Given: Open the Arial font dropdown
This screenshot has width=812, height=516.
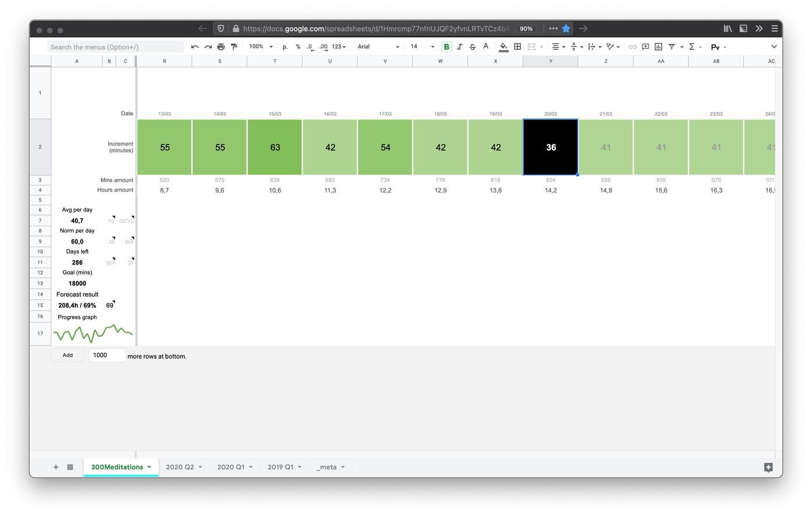Looking at the screenshot, I should pyautogui.click(x=378, y=47).
